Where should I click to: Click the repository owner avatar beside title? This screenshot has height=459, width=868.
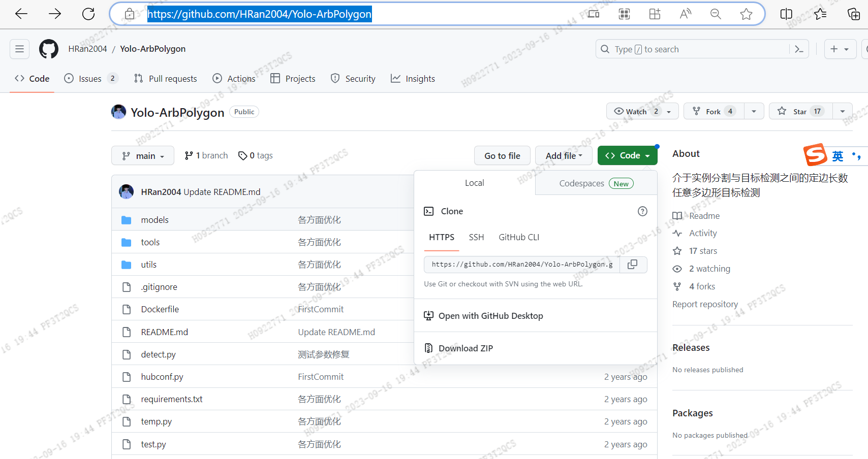118,112
